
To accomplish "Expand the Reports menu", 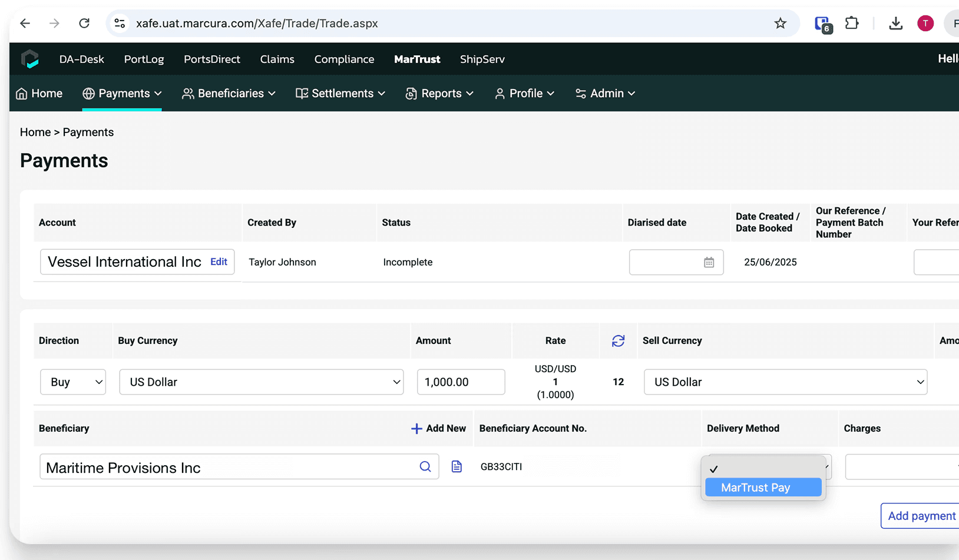I will 439,93.
